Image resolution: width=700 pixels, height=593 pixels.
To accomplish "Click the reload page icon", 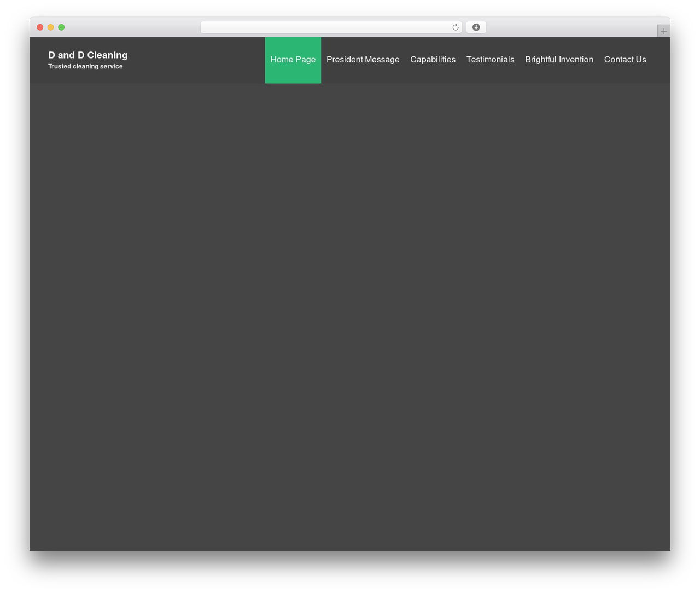I will [x=455, y=27].
